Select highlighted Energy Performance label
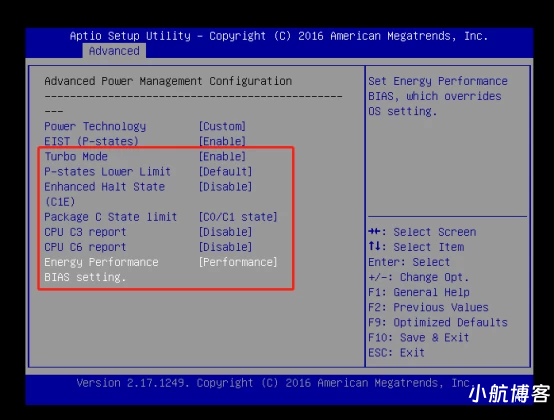 pos(101,270)
